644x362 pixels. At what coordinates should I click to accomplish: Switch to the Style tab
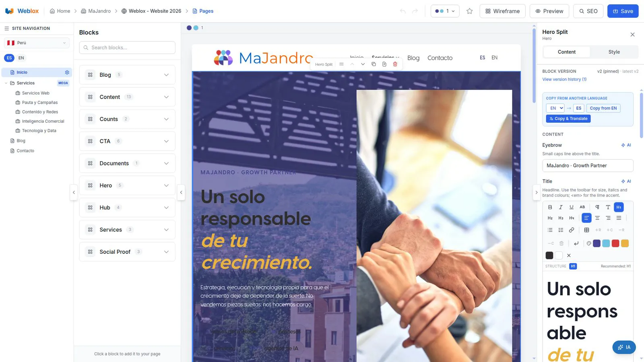pos(614,52)
